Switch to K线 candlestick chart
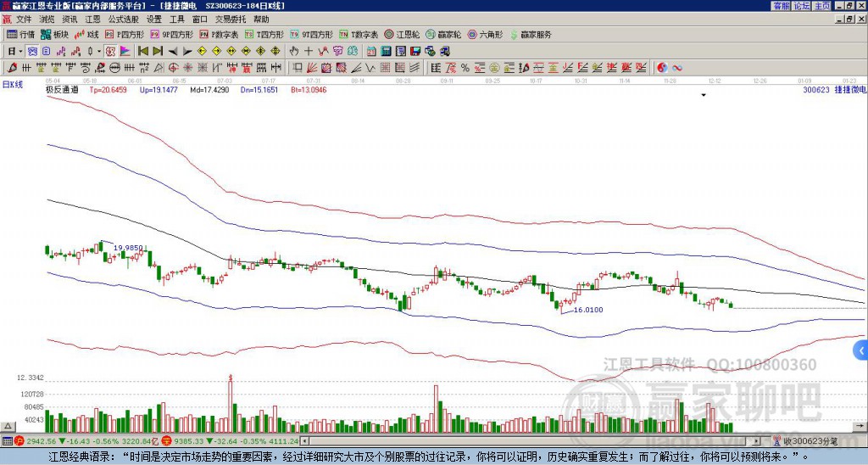Image resolution: width=868 pixels, height=465 pixels. click(86, 34)
